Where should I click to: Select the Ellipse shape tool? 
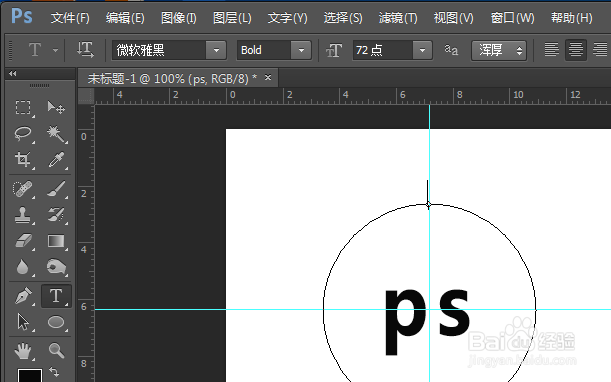56,322
